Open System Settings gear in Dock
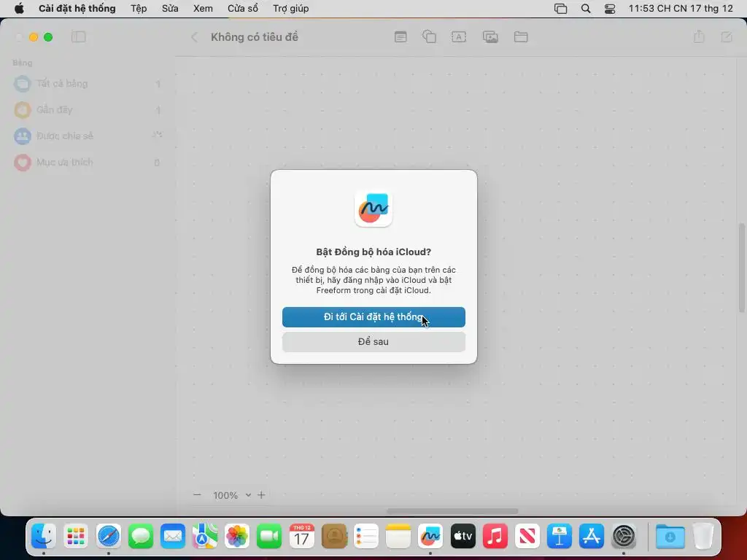The image size is (747, 560). pyautogui.click(x=624, y=536)
